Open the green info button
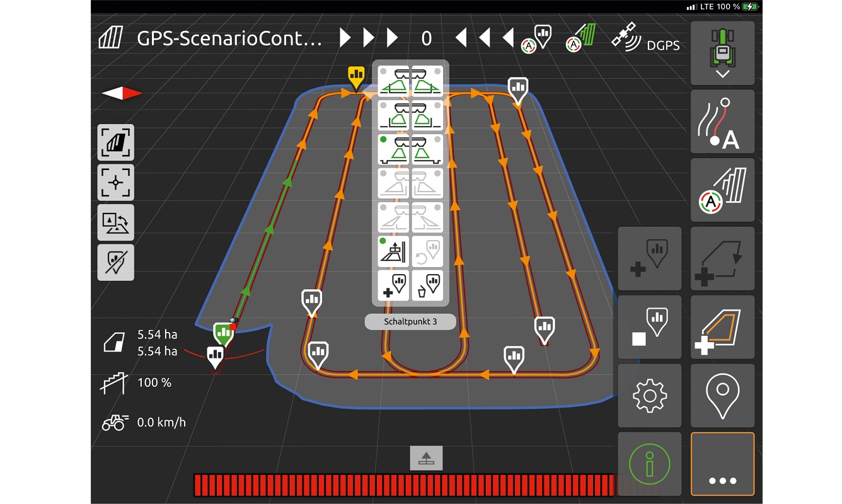Image resolution: width=842 pixels, height=504 pixels. tap(649, 464)
